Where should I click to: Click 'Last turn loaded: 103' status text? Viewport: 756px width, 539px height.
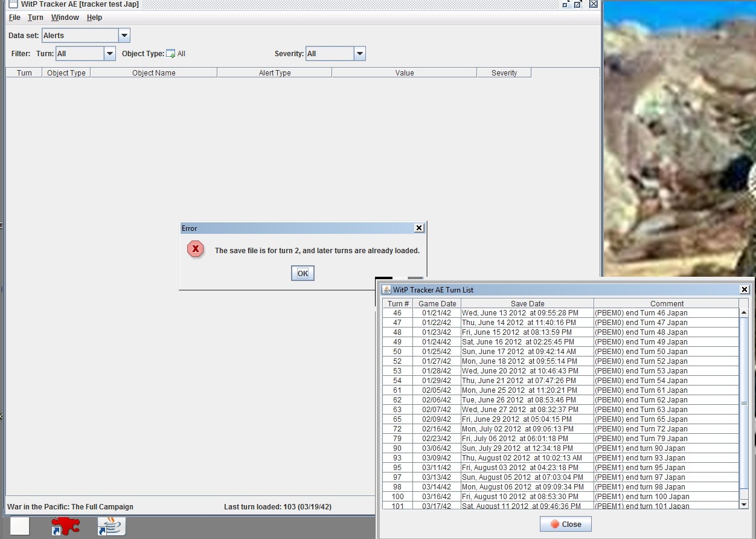click(278, 507)
